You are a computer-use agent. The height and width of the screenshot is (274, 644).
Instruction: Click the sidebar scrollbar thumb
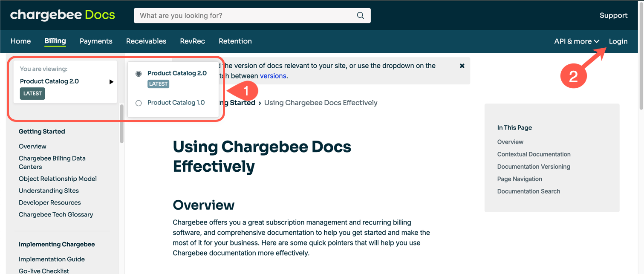[x=122, y=124]
